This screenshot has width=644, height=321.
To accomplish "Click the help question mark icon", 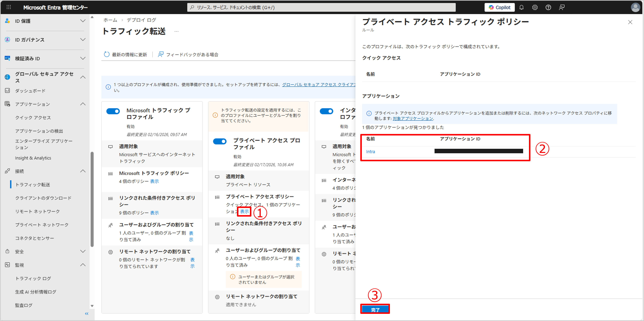I will pyautogui.click(x=548, y=7).
